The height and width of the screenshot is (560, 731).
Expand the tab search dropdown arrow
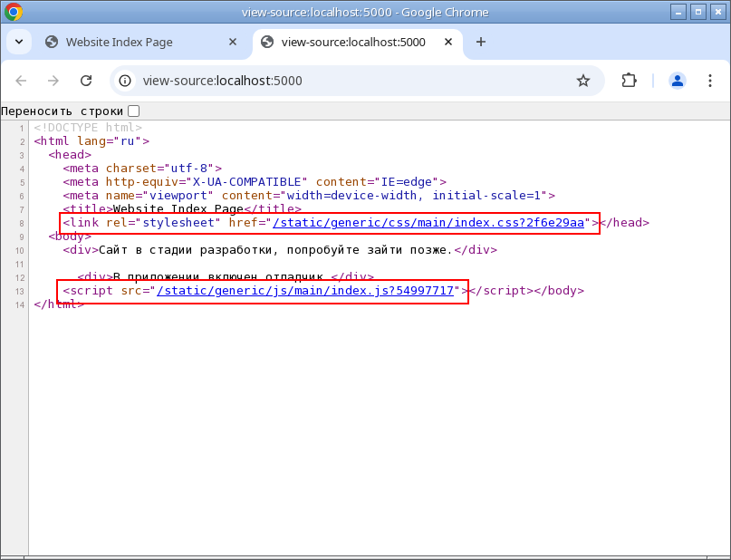(19, 42)
